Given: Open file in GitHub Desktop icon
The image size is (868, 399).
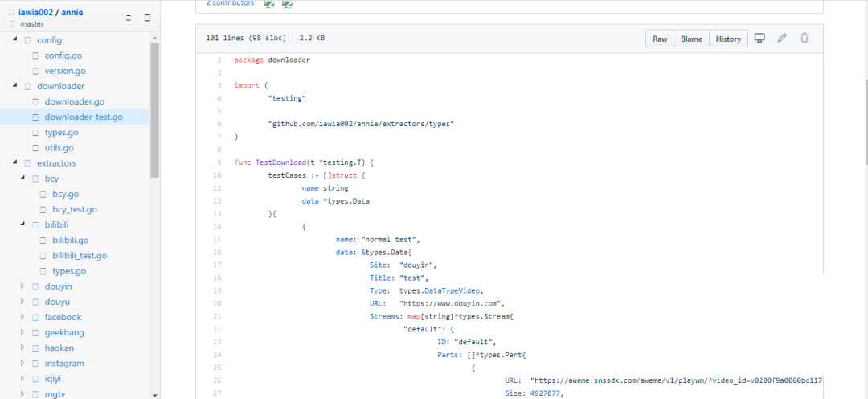Looking at the screenshot, I should [760, 39].
